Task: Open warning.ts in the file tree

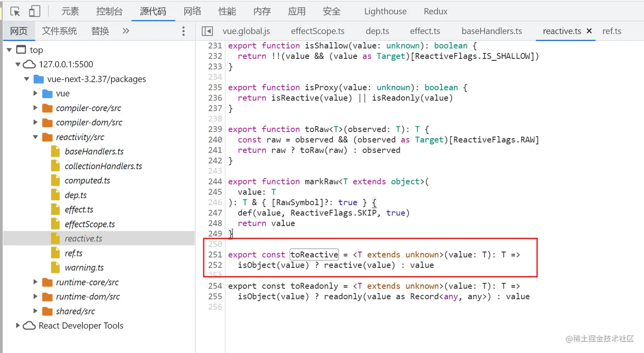Action: pyautogui.click(x=84, y=267)
